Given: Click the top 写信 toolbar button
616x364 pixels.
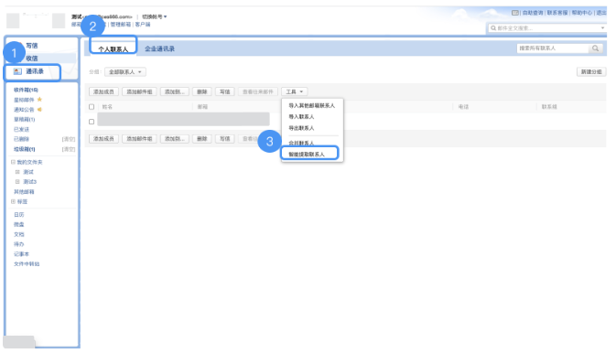Looking at the screenshot, I should (225, 91).
